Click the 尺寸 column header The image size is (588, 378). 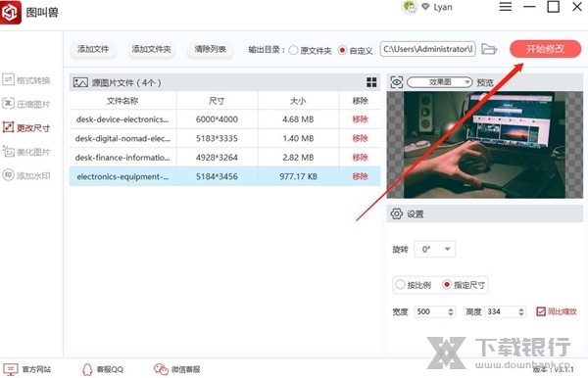(217, 101)
